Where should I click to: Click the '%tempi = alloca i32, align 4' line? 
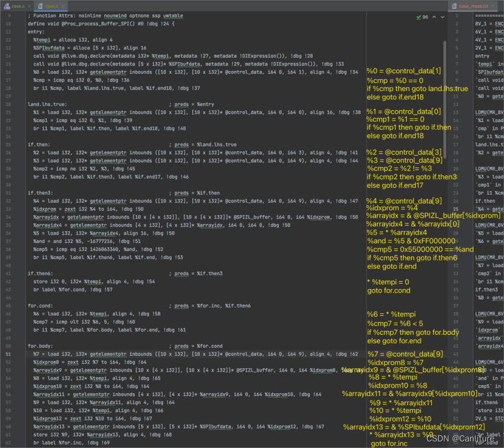click(x=73, y=40)
